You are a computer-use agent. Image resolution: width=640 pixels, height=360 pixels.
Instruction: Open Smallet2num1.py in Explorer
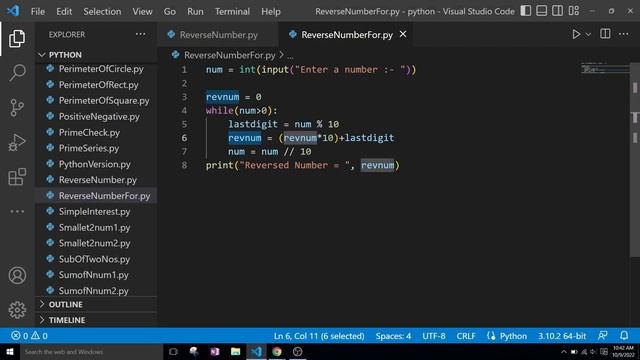(96, 227)
